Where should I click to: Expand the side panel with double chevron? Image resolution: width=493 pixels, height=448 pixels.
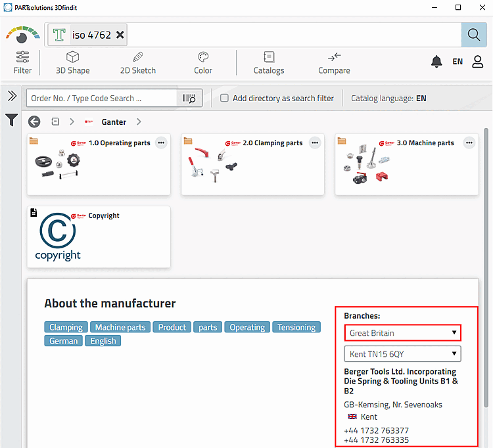click(12, 96)
